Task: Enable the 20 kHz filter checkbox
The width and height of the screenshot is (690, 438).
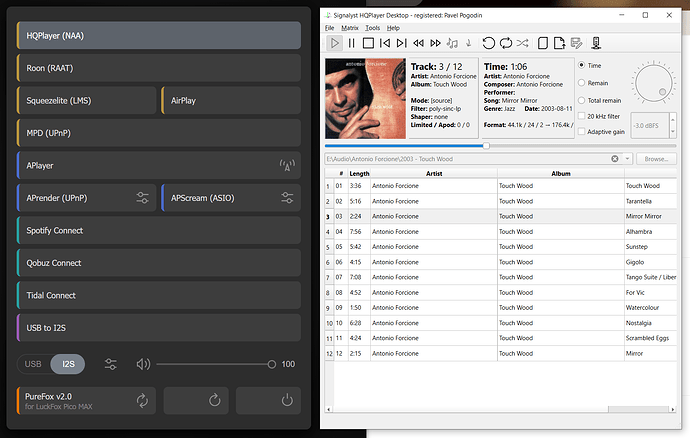Action: (x=583, y=116)
